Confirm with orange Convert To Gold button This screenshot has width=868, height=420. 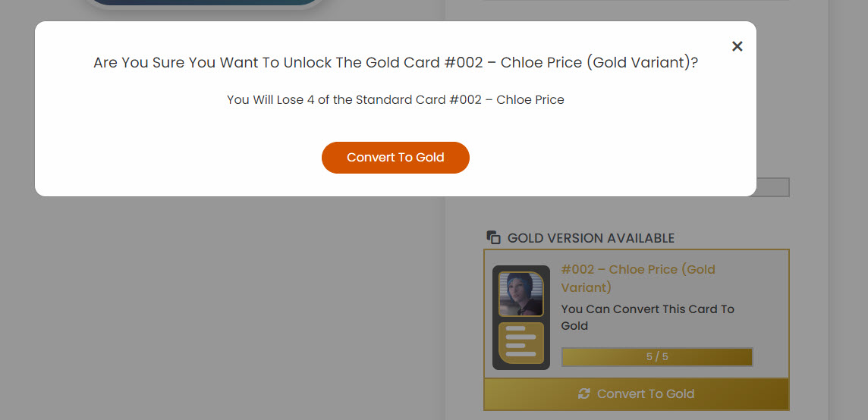pyautogui.click(x=395, y=158)
